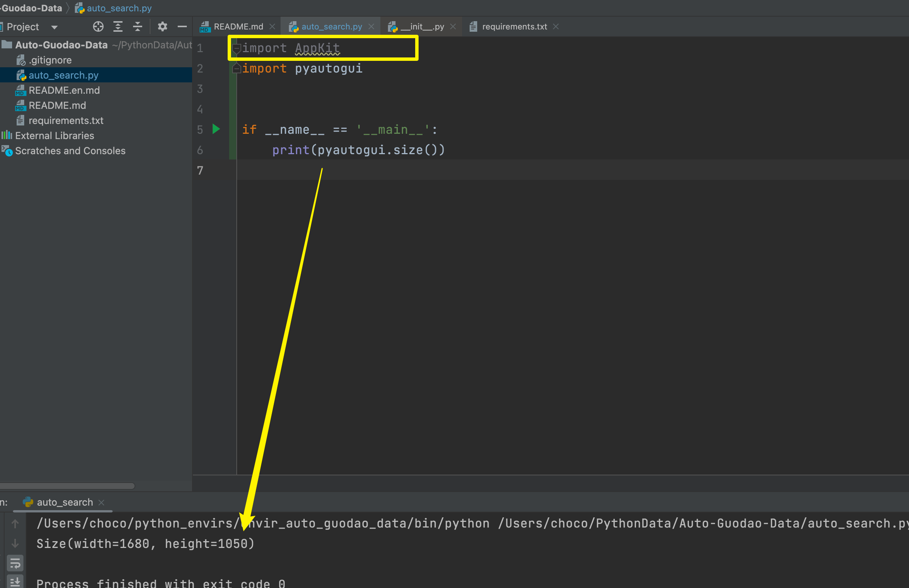This screenshot has height=588, width=909.
Task: Collapse the import fold on line 1
Action: pos(236,48)
